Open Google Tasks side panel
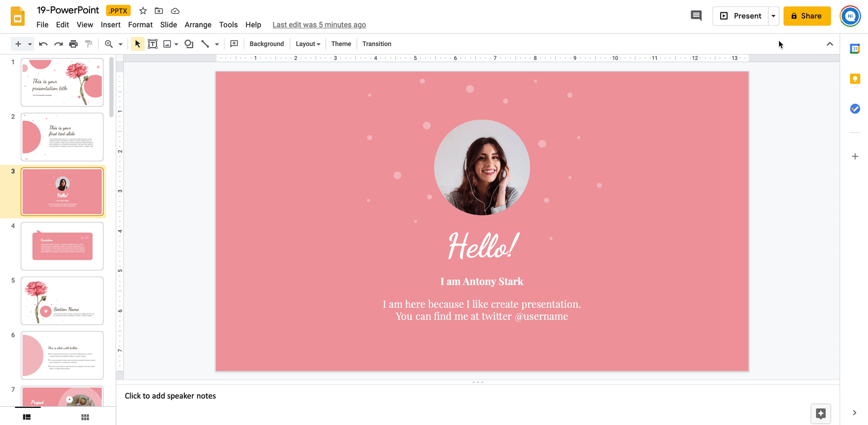The image size is (868, 425). [x=855, y=109]
